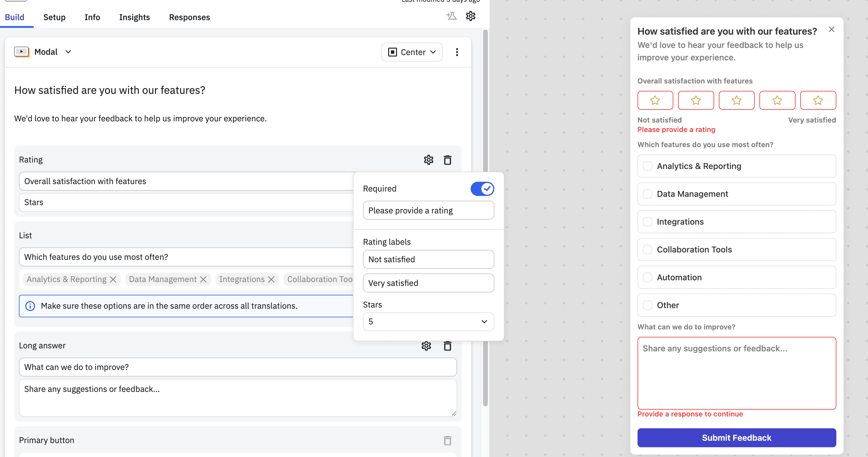Delete the Long answer block
Image resolution: width=868 pixels, height=457 pixels.
(447, 346)
